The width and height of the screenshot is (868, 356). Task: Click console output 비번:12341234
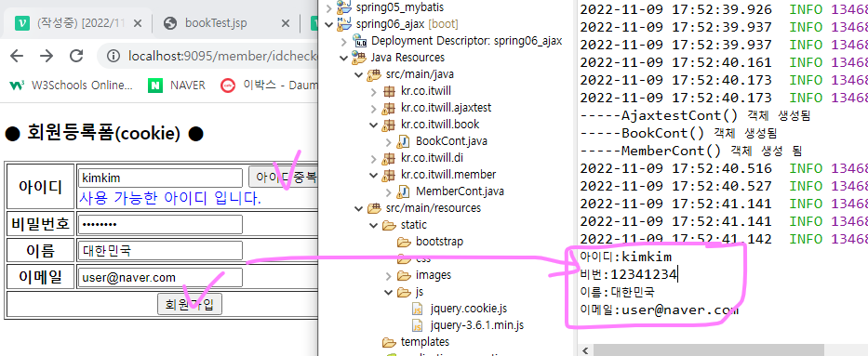(628, 274)
